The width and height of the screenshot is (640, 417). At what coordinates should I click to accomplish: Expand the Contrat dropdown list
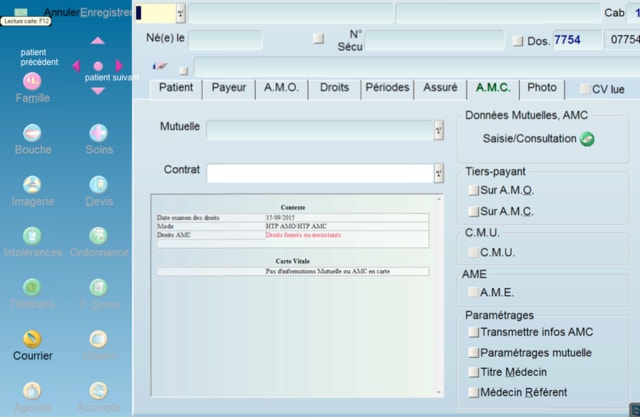[x=438, y=173]
